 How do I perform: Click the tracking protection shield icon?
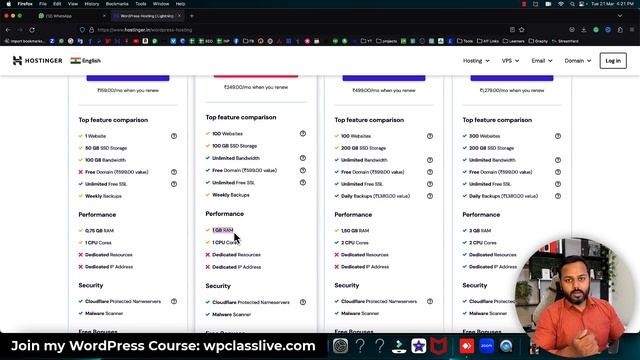[82, 30]
